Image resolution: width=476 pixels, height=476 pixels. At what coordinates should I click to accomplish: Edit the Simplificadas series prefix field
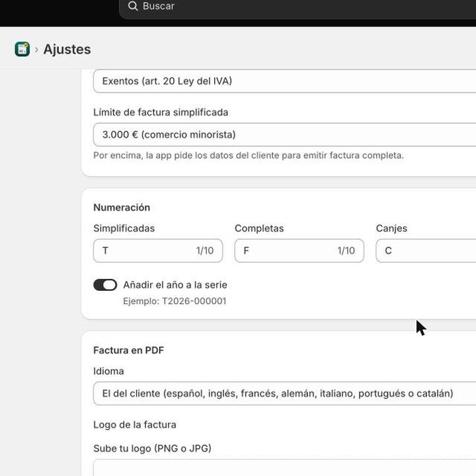pyautogui.click(x=158, y=251)
